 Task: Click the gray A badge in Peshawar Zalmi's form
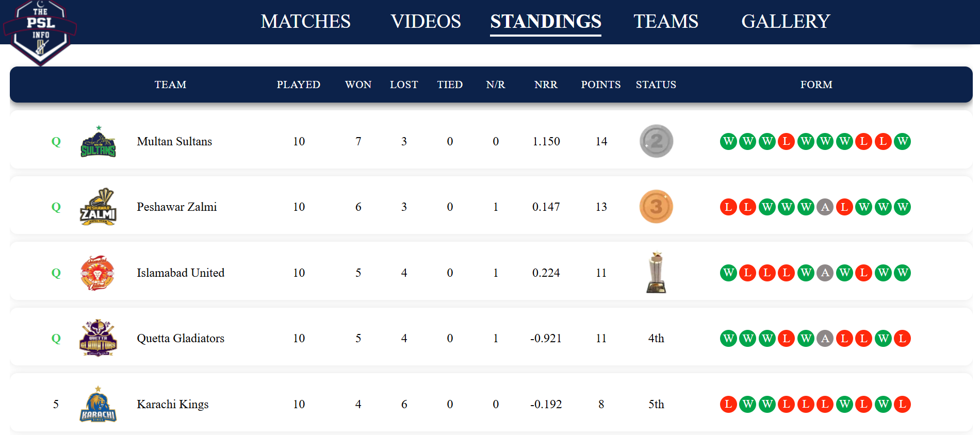pos(825,207)
